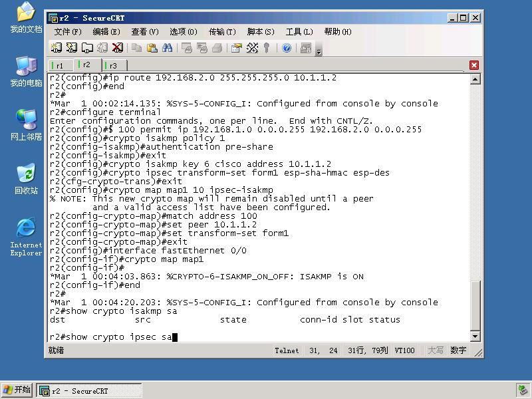Open the 脚本(S) menu

261,32
